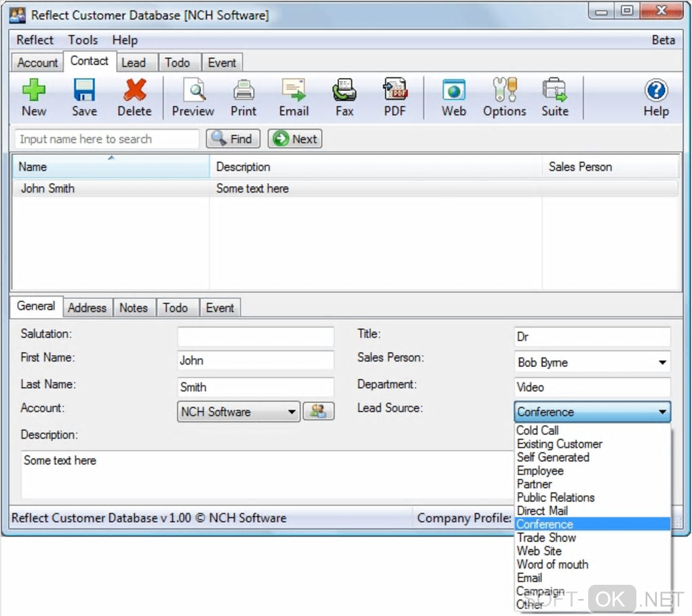Switch to the Account top tab
Image resolution: width=692 pixels, height=616 pixels.
click(37, 62)
